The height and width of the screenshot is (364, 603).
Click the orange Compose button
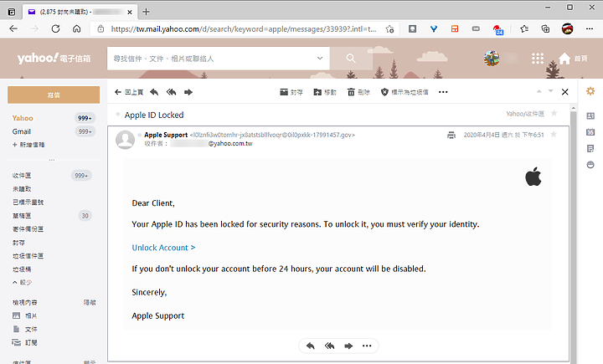click(54, 95)
